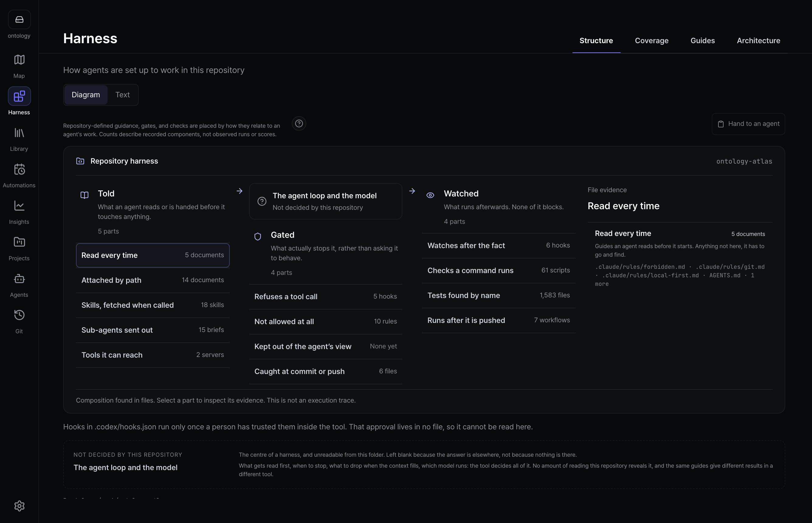The image size is (812, 523).
Task: Click the agent loop question icon
Action: (262, 201)
